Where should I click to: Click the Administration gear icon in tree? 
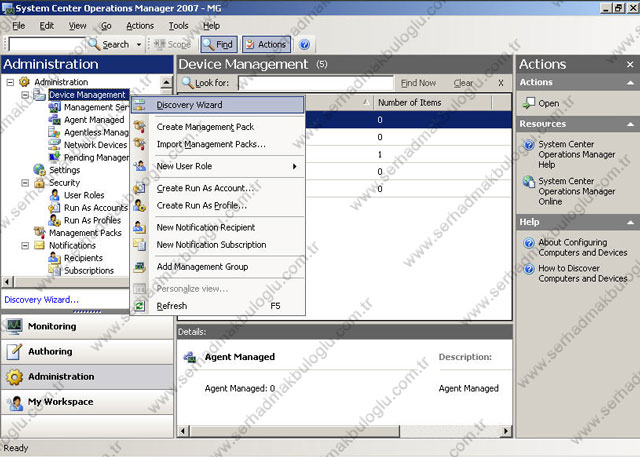[x=24, y=82]
